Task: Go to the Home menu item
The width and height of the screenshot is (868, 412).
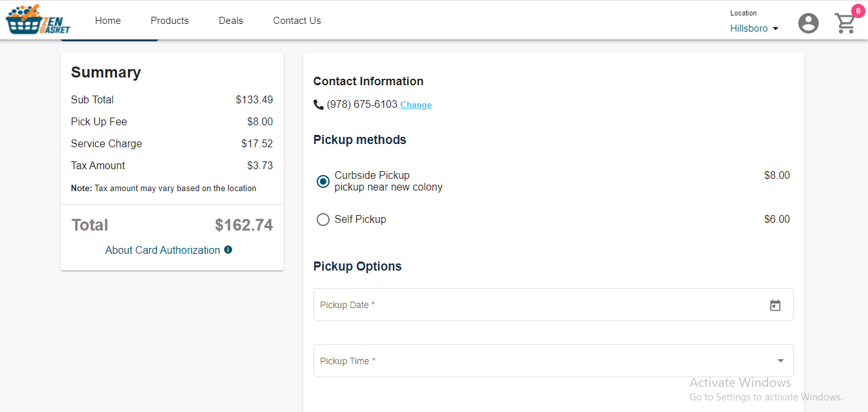Action: pyautogui.click(x=108, y=21)
